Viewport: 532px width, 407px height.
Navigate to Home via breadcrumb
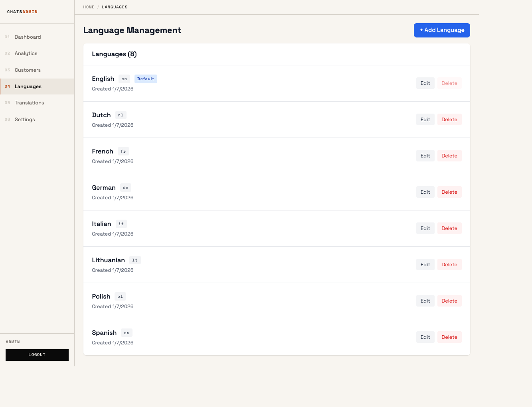(x=89, y=7)
